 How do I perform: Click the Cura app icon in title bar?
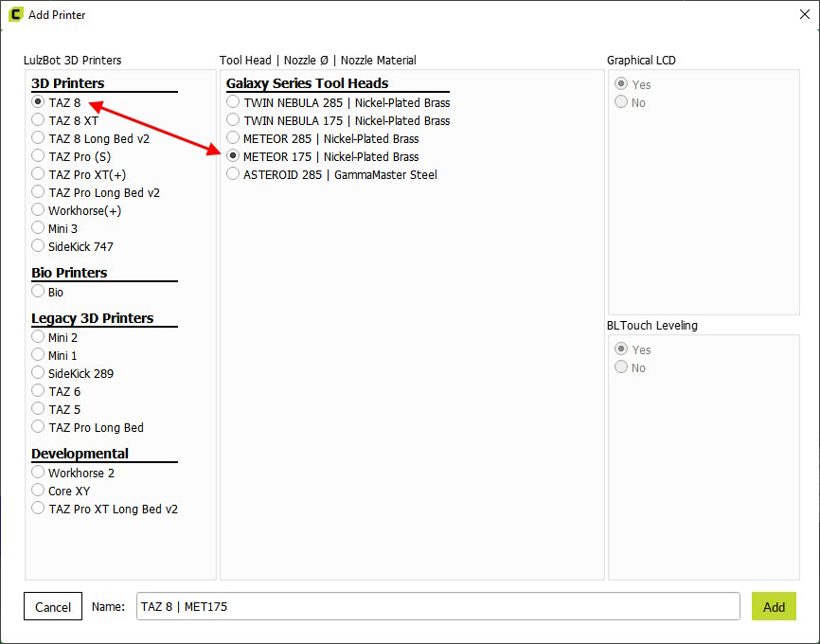[x=16, y=14]
